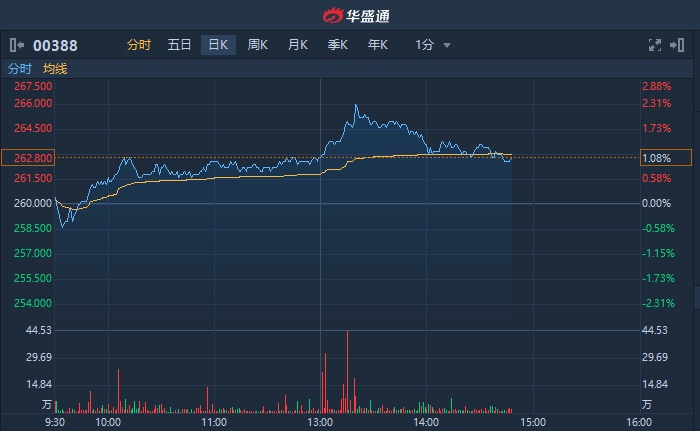Switch to the 分时 chart tab
The width and height of the screenshot is (700, 431).
pos(139,45)
